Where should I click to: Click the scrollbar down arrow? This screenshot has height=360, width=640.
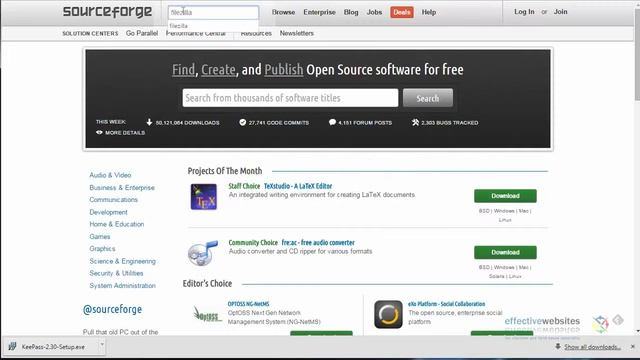coord(637,331)
